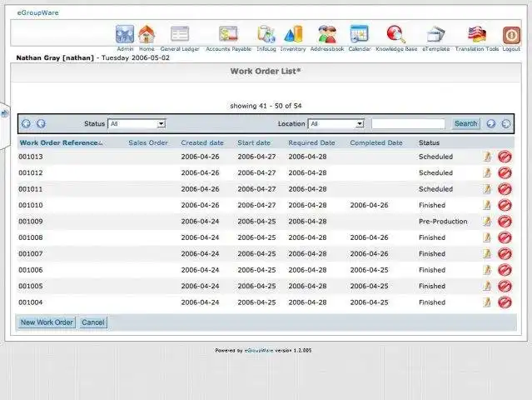Delete work order 001008
Viewport: 532px width, 400px height.
505,237
